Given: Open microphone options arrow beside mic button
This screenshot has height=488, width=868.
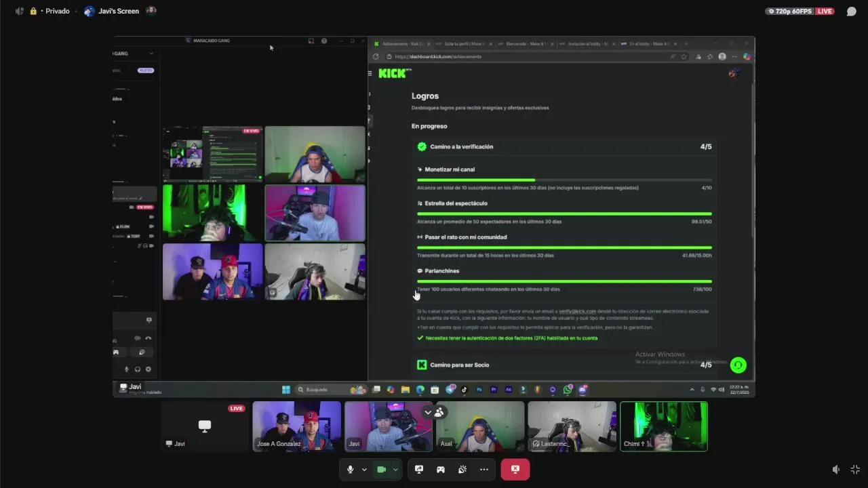Looking at the screenshot, I should (364, 469).
